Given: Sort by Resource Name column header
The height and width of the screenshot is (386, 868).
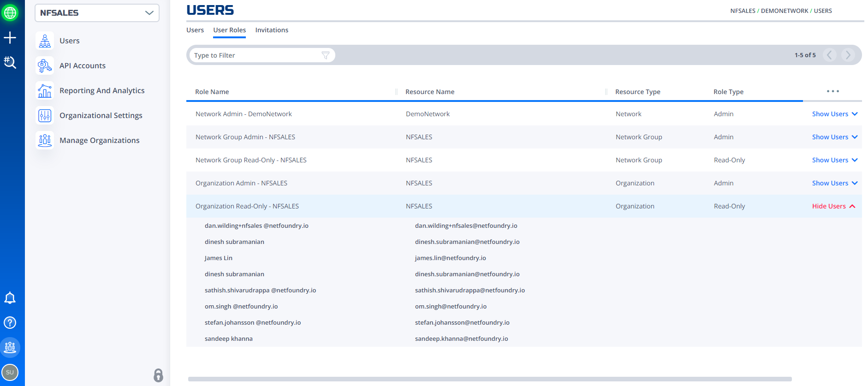Looking at the screenshot, I should point(430,92).
